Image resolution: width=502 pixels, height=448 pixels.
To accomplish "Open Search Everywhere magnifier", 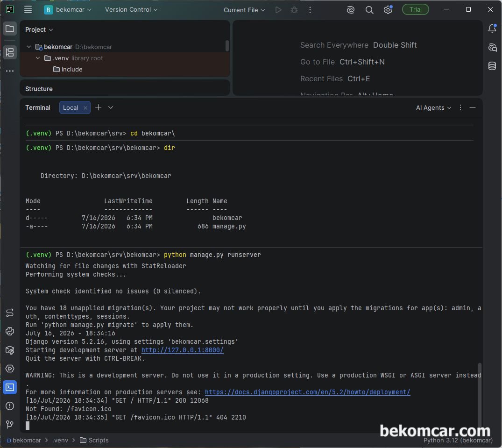I will coord(369,10).
